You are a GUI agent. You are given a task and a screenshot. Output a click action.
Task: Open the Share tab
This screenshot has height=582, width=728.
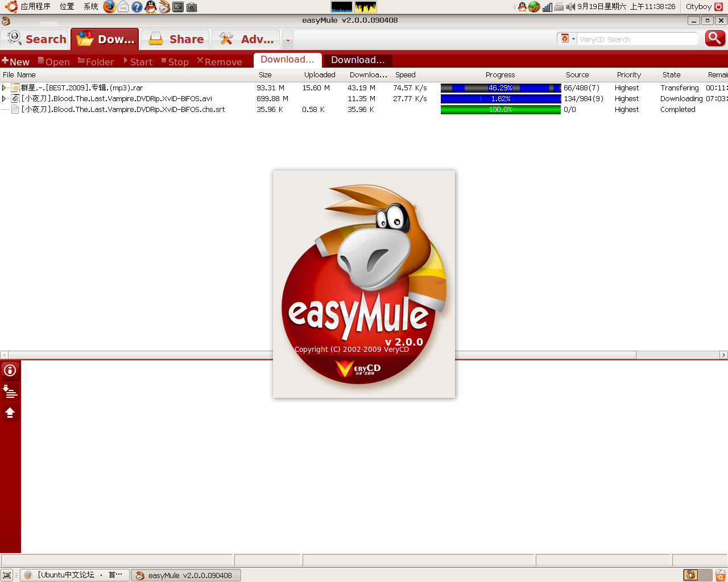coord(176,39)
